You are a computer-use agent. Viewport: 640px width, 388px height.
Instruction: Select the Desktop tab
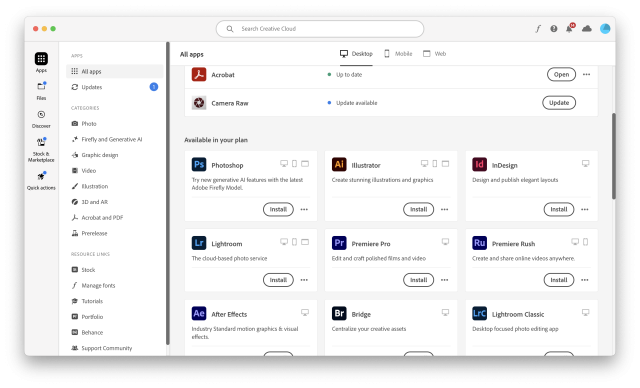point(356,54)
